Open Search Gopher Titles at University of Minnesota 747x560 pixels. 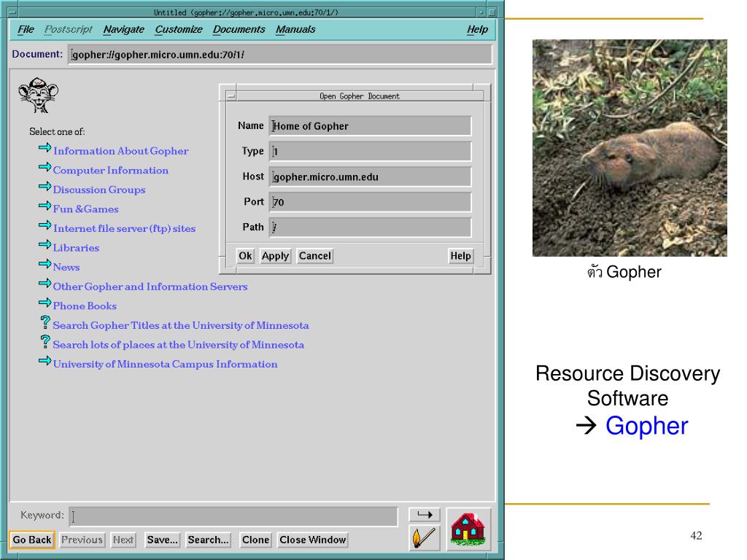181,326
